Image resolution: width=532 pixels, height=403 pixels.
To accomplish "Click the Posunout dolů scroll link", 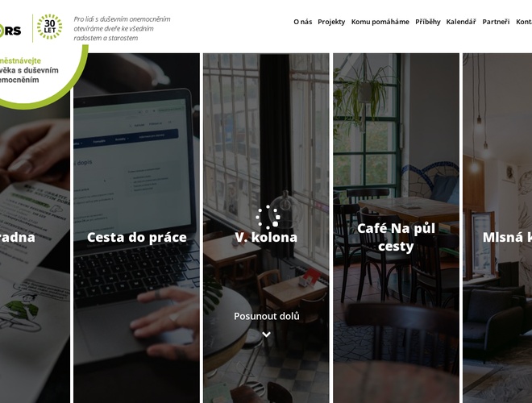I will pyautogui.click(x=267, y=316).
